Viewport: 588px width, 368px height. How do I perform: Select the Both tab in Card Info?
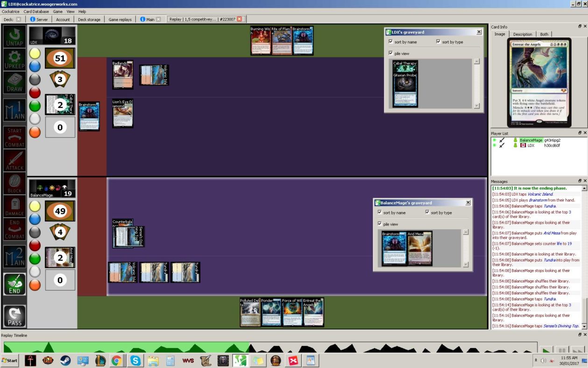point(544,34)
